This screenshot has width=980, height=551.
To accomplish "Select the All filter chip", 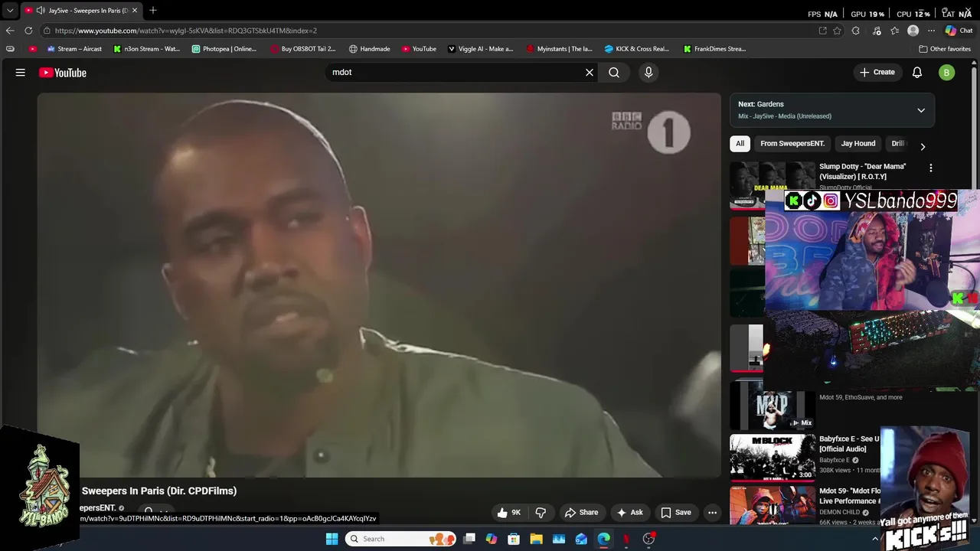I will tap(740, 143).
